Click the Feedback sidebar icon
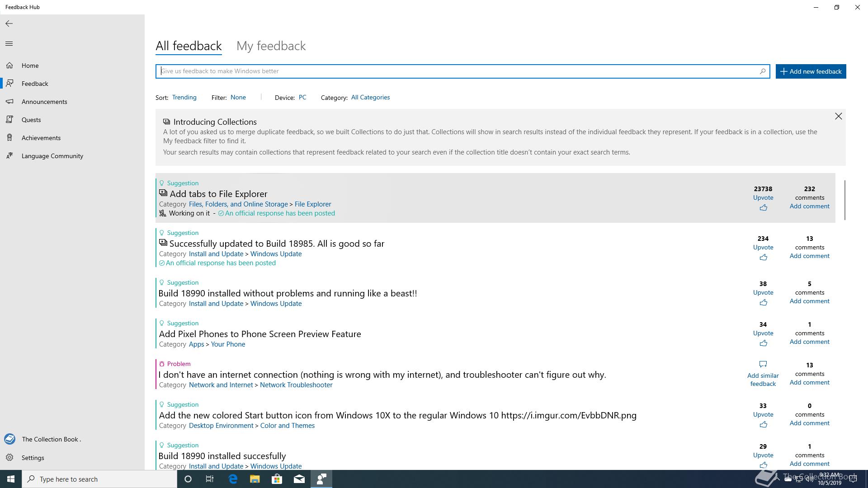 (x=9, y=84)
